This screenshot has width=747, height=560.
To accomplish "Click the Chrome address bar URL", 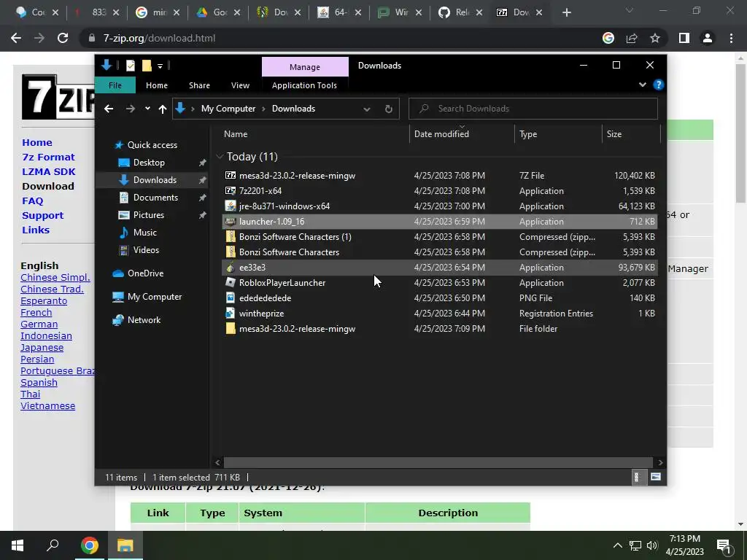I will (x=159, y=38).
